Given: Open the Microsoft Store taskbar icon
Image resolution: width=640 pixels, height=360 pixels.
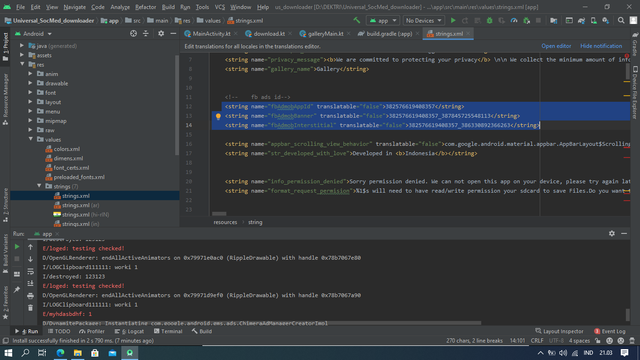Looking at the screenshot, I should (x=95, y=353).
